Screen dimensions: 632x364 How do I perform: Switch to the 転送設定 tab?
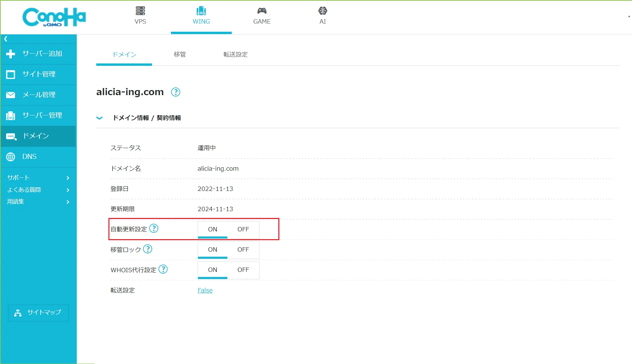click(x=235, y=55)
